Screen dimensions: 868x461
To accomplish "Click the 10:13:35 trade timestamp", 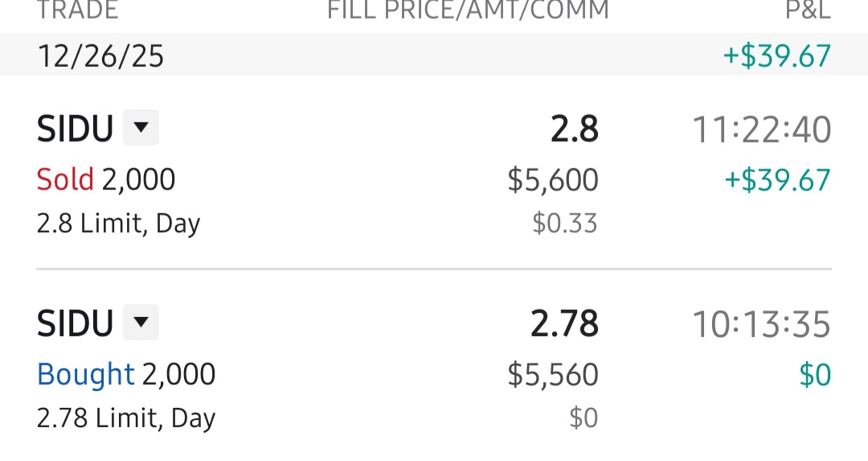I will point(761,324).
